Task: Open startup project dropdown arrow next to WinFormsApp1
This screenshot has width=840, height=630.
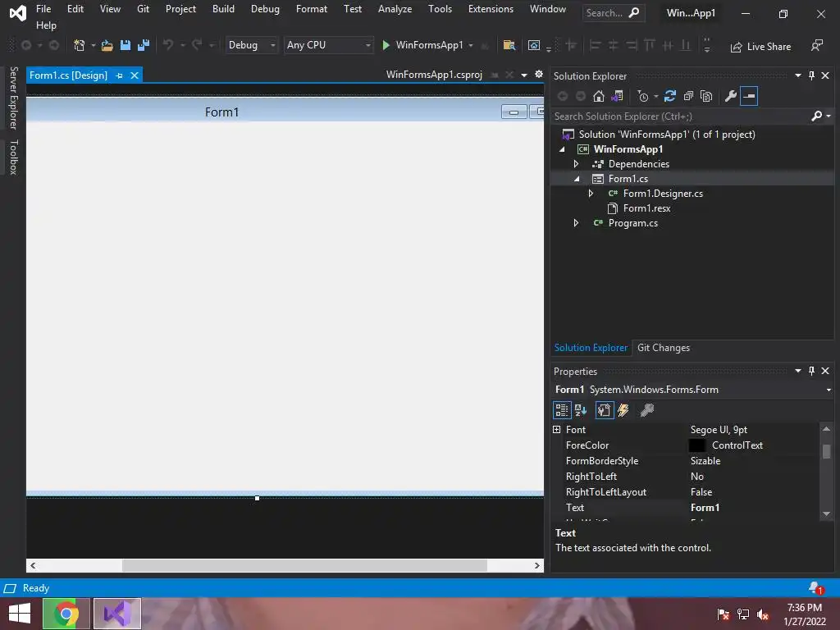Action: click(x=471, y=46)
